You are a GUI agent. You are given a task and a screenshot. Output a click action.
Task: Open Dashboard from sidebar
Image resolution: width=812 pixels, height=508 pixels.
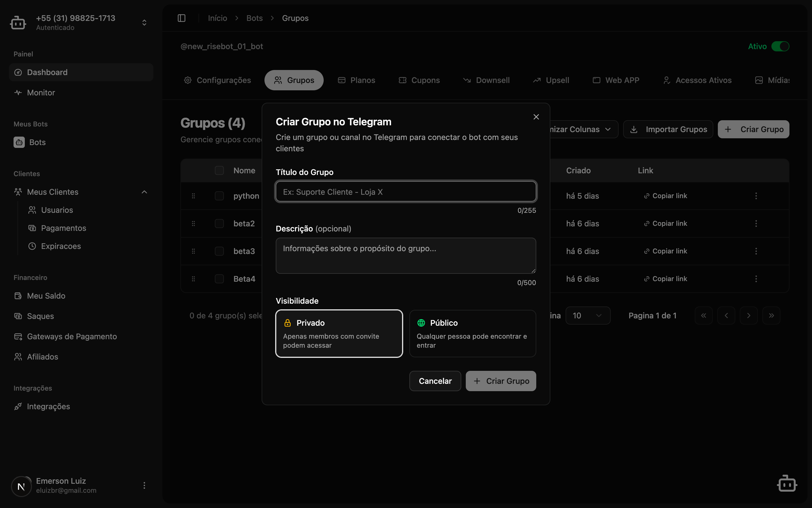click(81, 72)
